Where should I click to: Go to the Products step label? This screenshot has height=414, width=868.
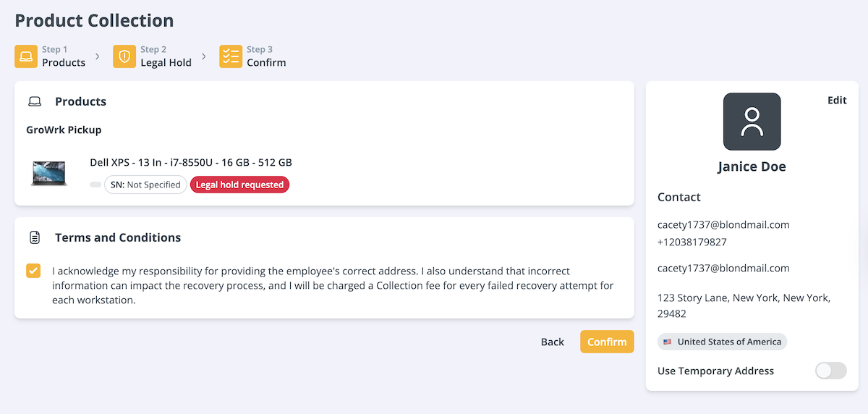(64, 62)
